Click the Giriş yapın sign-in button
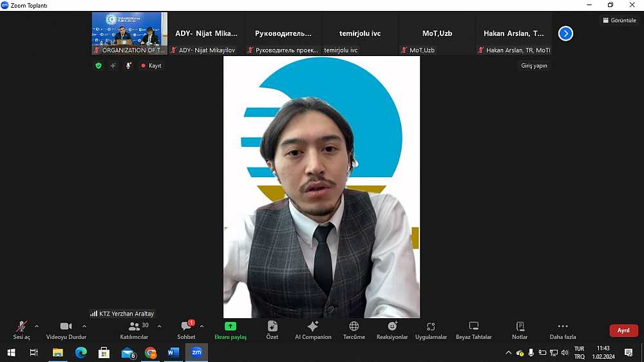644x362 pixels. pos(534,66)
